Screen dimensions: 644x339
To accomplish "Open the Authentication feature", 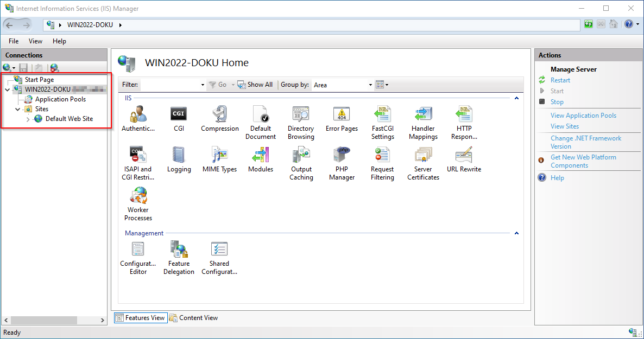I will point(138,119).
